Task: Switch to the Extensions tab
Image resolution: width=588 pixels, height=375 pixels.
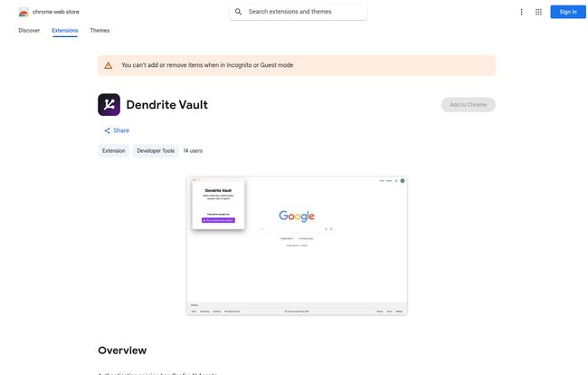Action: click(65, 31)
